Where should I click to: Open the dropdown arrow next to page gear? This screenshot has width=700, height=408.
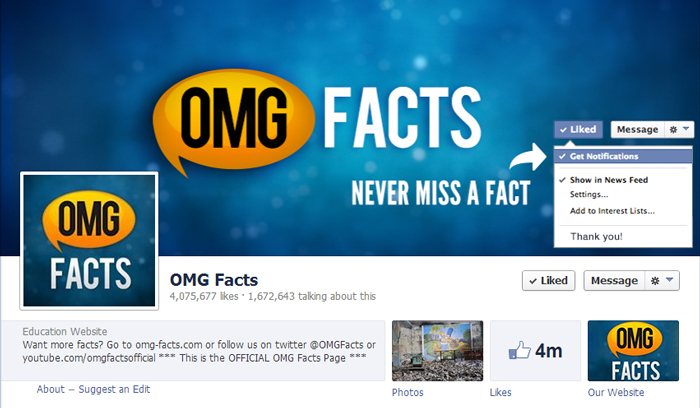click(670, 280)
